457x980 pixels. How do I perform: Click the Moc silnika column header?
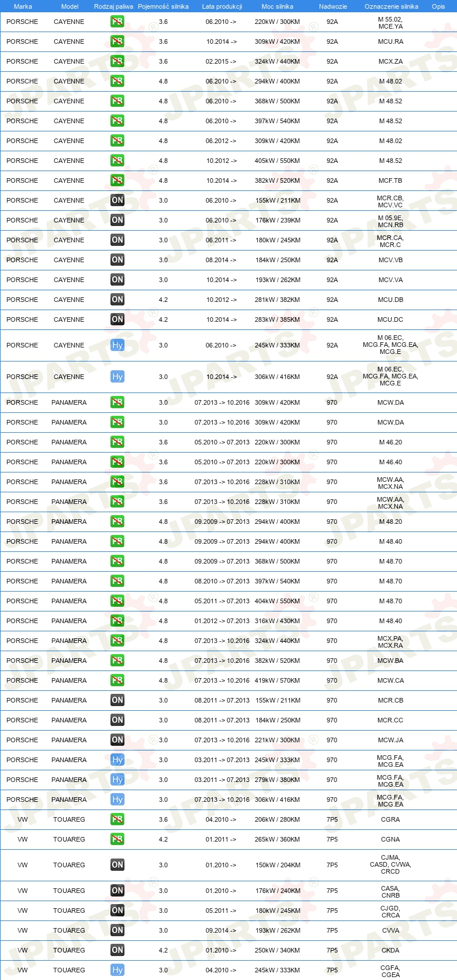click(278, 6)
